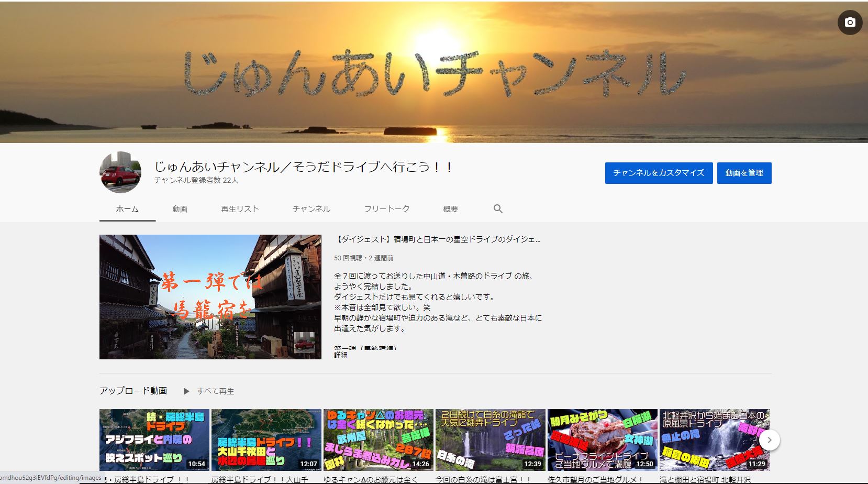Open the 14:26 ゆるキャン video thumbnail
The height and width of the screenshot is (484, 868).
[x=379, y=440]
